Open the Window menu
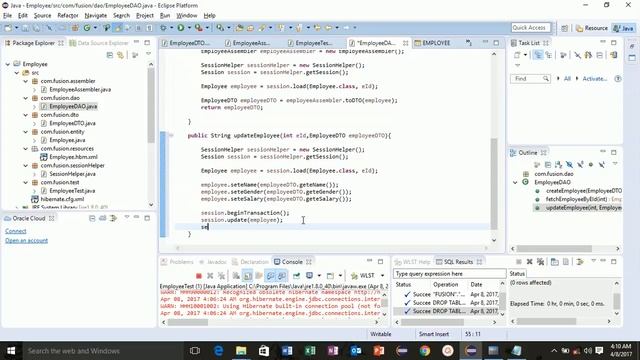The image size is (640, 360). 187,16
